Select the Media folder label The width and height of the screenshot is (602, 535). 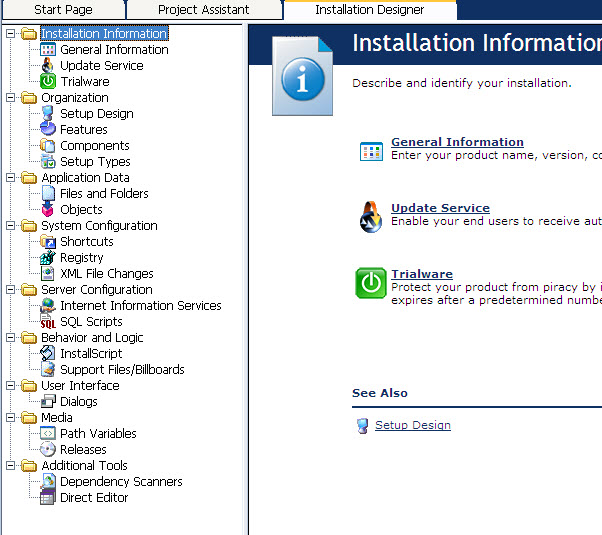point(57,417)
